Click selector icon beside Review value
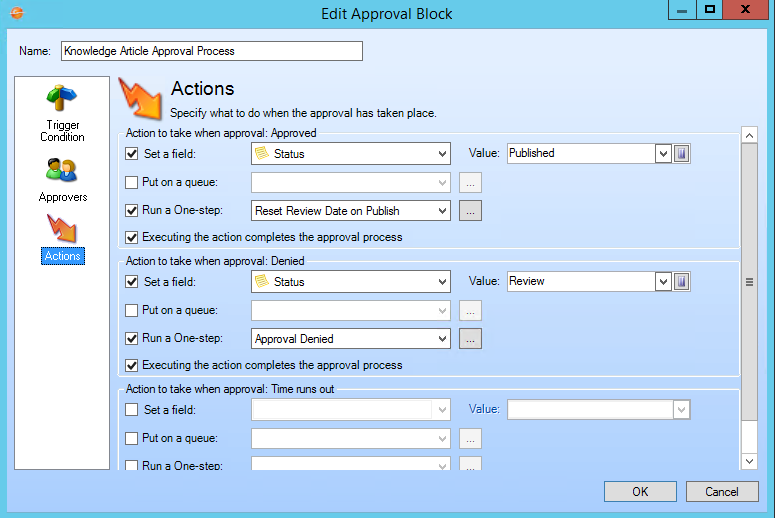 pyautogui.click(x=682, y=282)
